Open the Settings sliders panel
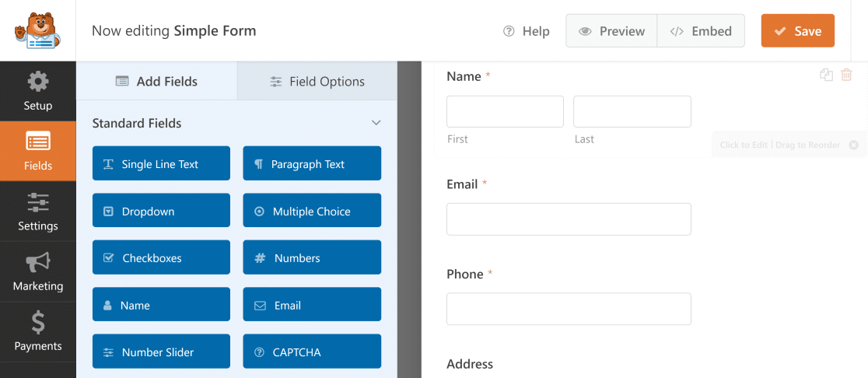The image size is (868, 378). [37, 212]
